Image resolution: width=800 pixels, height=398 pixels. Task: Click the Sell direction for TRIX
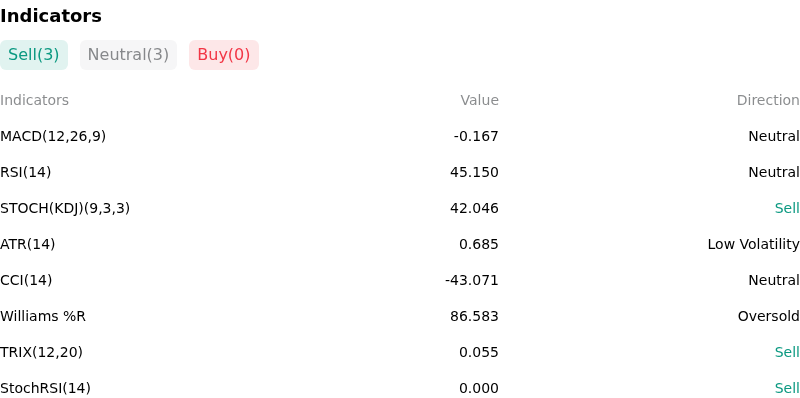pos(787,352)
